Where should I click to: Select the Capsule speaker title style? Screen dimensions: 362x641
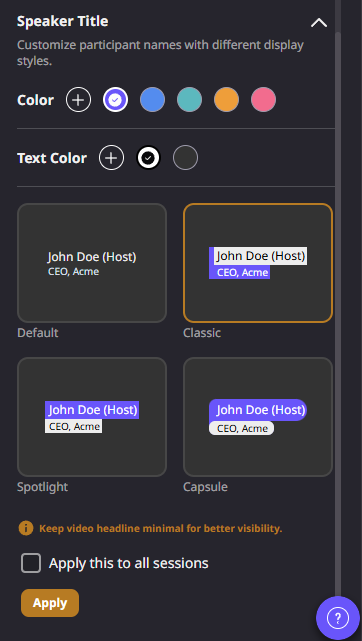pos(258,417)
